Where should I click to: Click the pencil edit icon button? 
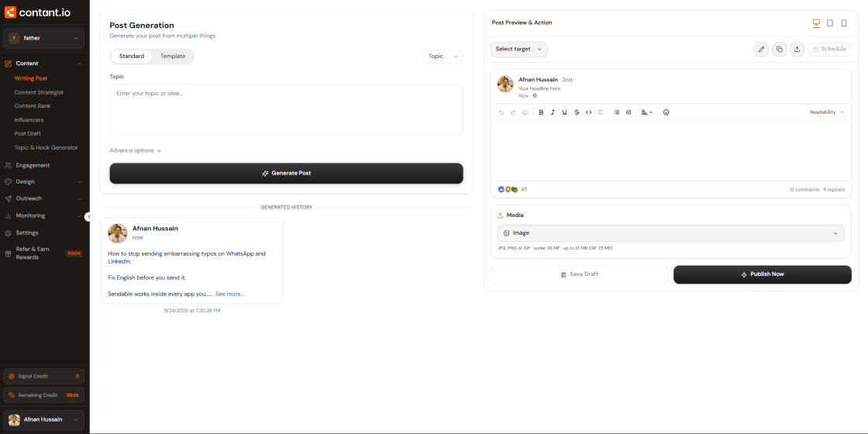click(x=761, y=50)
